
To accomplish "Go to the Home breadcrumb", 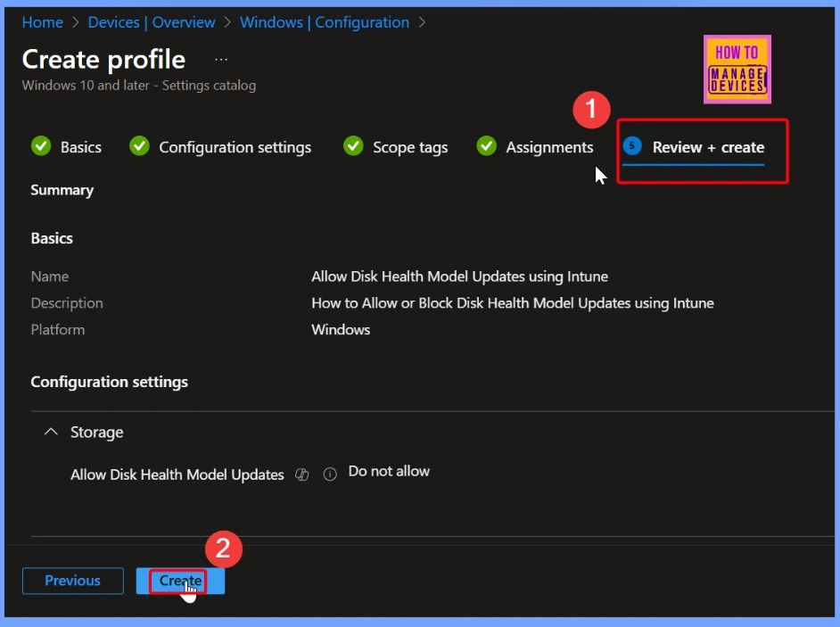I will coord(42,22).
